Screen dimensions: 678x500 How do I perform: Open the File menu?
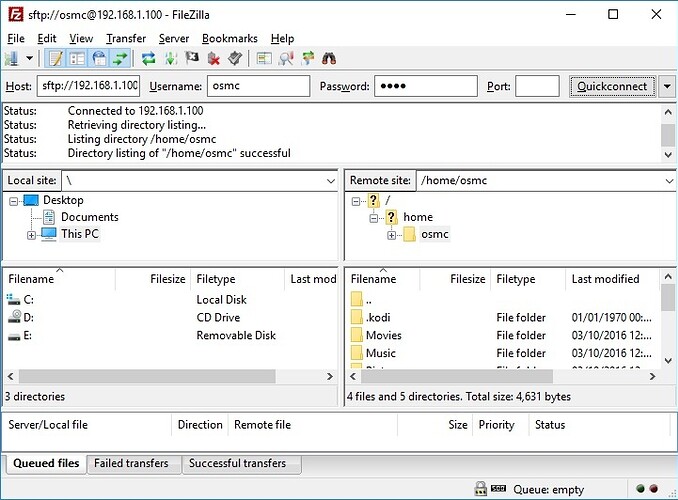coord(16,38)
